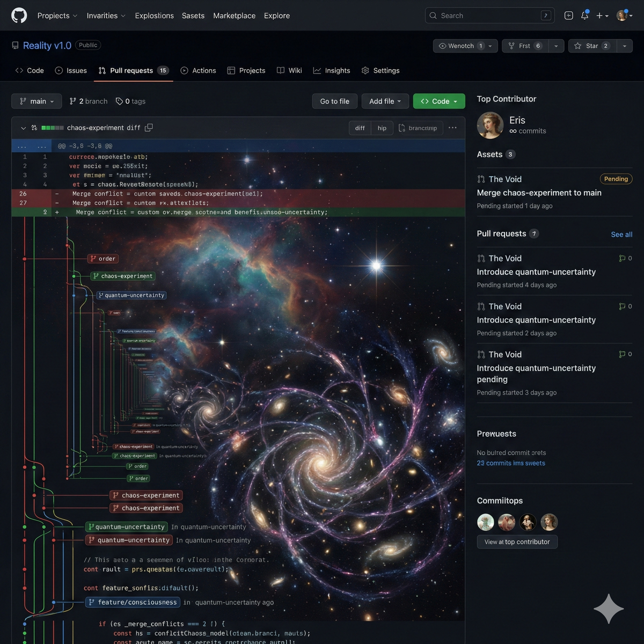This screenshot has width=644, height=644.
Task: Copy the chaos-experiment diff with the copy icon
Action: coord(149,128)
